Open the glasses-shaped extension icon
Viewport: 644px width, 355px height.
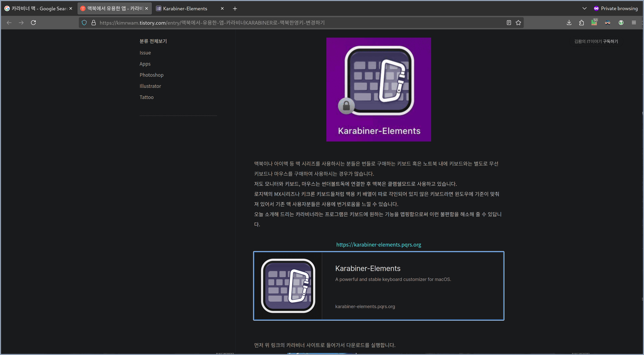[607, 23]
